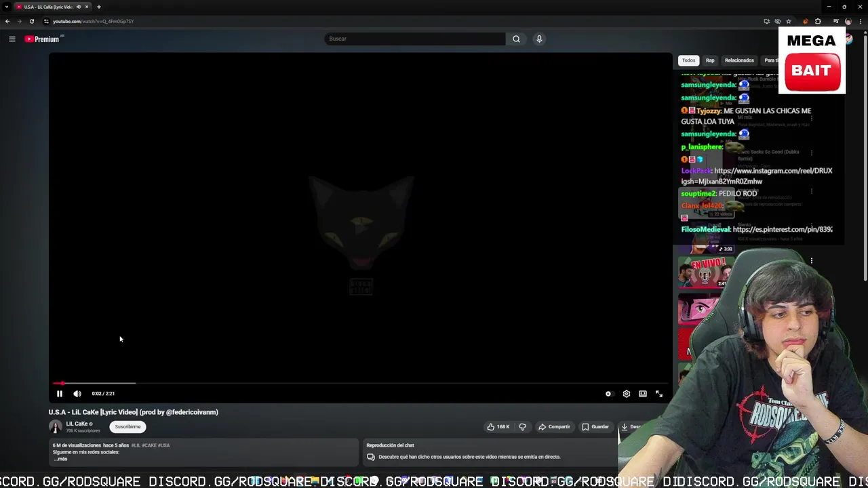The height and width of the screenshot is (488, 868).
Task: Click the crossed-eye tracking protection icon
Action: pos(778,21)
